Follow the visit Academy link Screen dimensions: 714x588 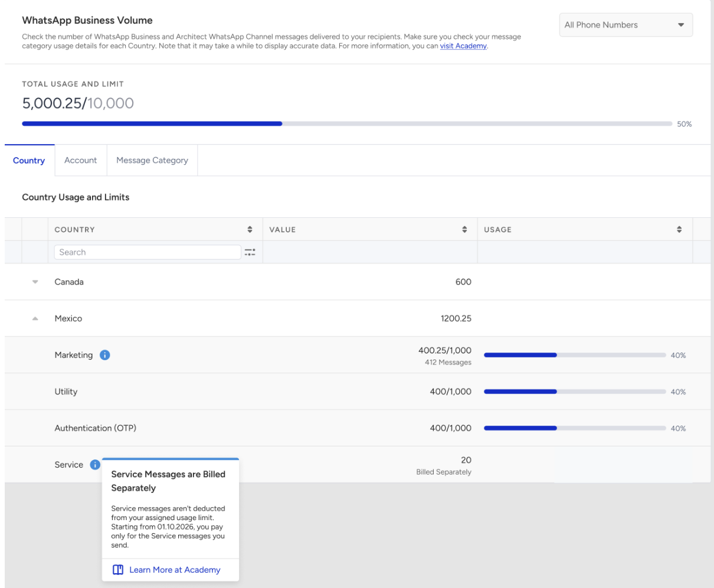[x=463, y=46]
